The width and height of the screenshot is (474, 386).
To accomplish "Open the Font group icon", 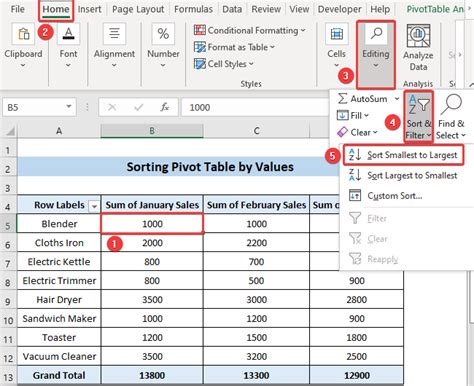I will pos(68,34).
